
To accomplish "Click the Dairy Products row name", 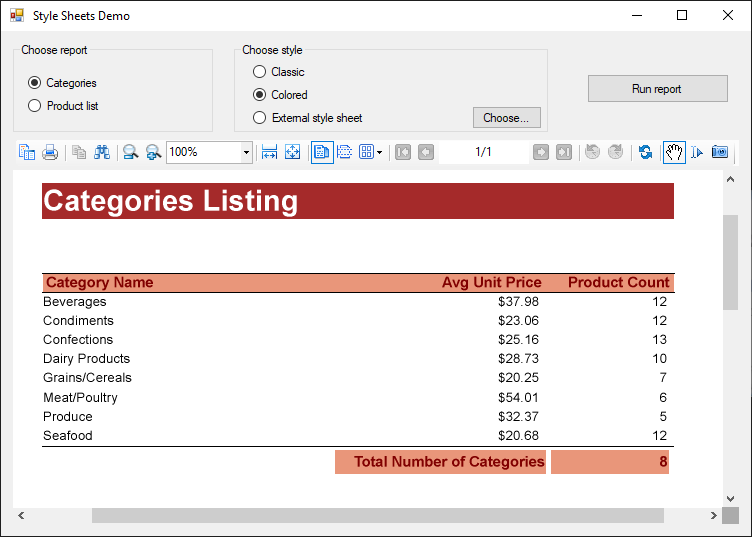I will pos(86,359).
